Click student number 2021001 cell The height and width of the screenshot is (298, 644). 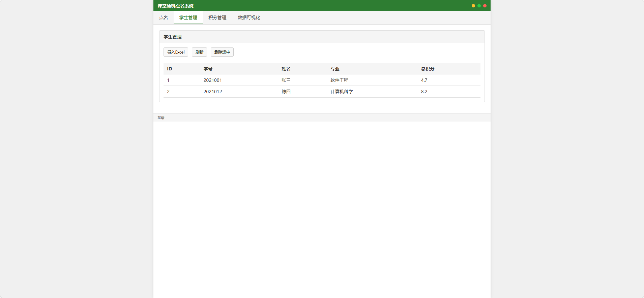[212, 80]
